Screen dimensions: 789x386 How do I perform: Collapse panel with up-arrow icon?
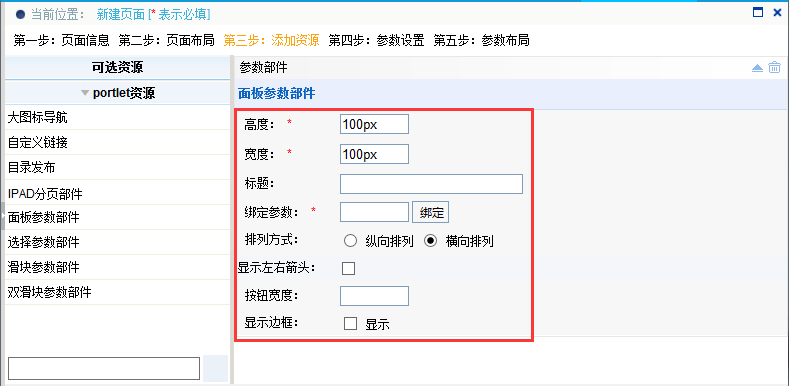757,68
